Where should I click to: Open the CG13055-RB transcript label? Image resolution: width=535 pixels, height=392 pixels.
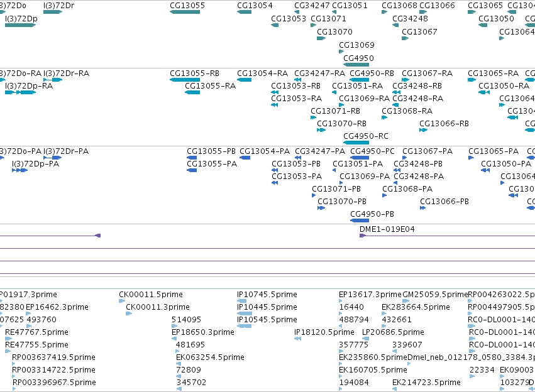pos(194,73)
